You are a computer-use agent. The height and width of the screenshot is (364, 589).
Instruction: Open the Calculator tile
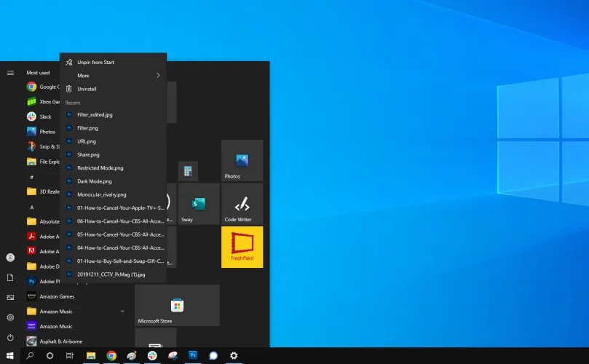click(x=188, y=172)
